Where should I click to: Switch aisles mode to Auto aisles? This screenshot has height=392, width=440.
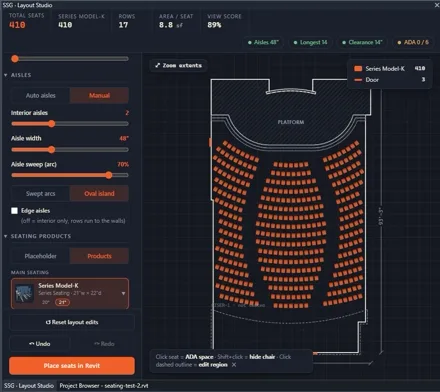[x=41, y=95]
